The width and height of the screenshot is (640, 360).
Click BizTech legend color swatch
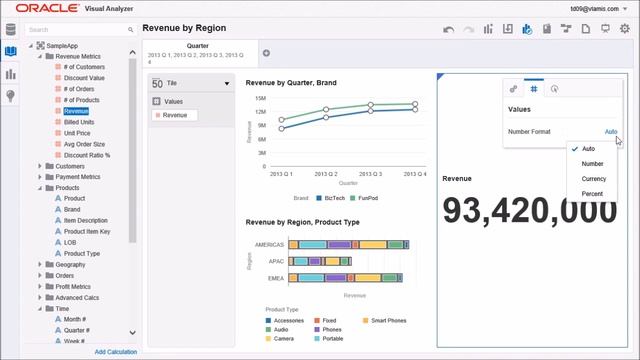pos(319,198)
